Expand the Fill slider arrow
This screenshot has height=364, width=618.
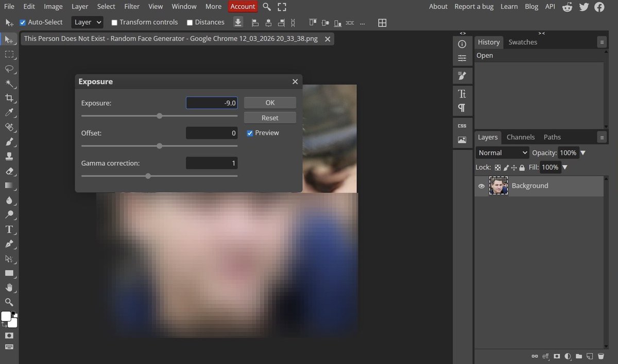point(565,167)
